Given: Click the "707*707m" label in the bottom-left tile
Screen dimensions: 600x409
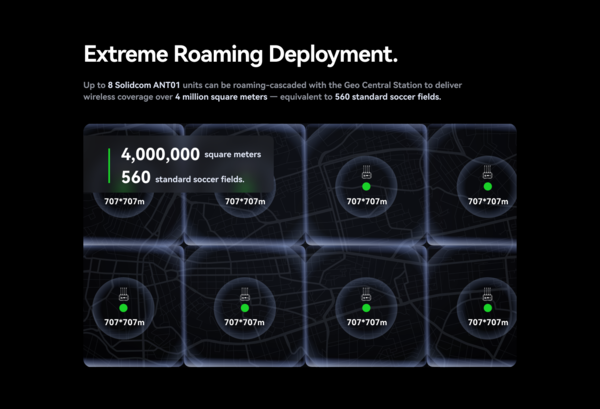Looking at the screenshot, I should click(x=124, y=322).
